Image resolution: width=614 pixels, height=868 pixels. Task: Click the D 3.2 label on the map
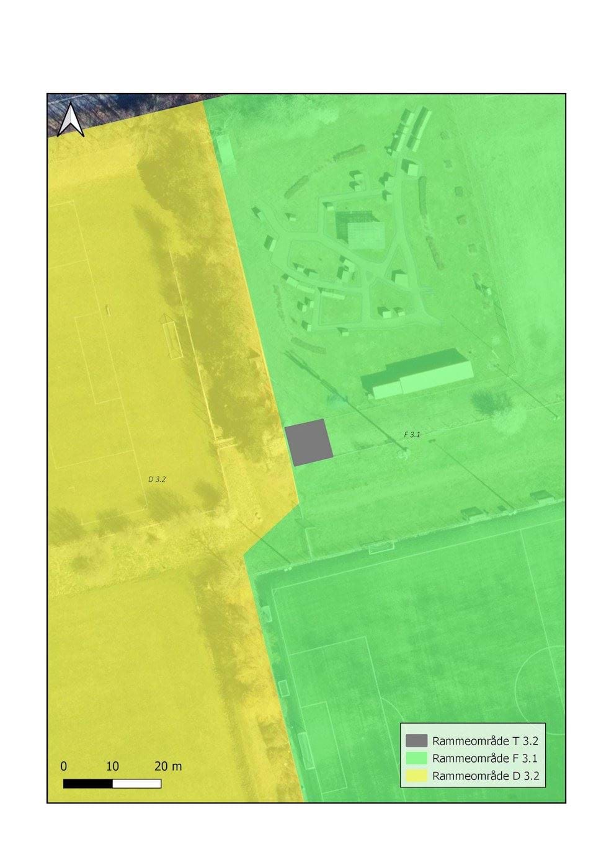click(x=156, y=479)
